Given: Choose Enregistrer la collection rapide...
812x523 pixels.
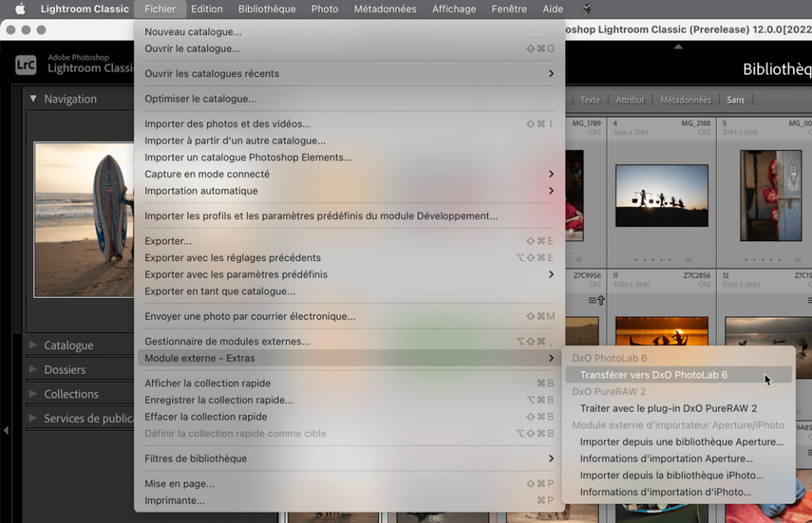Looking at the screenshot, I should pos(349,400).
